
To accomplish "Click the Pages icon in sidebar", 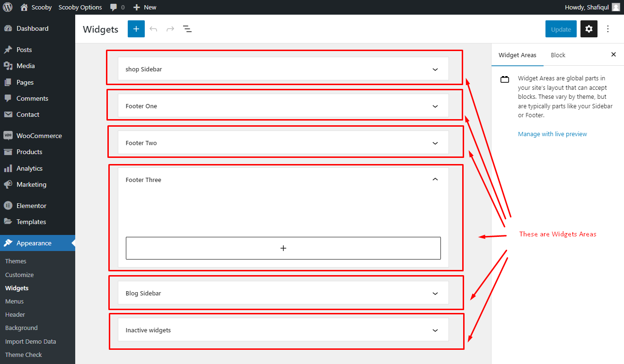I will coord(8,82).
